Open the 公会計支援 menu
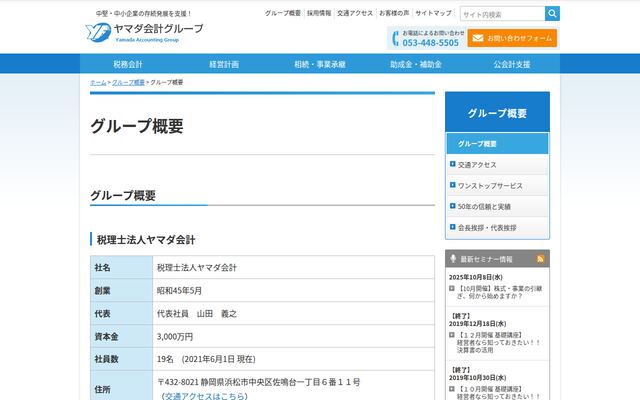Screen dimensions: 640x400 512,64
